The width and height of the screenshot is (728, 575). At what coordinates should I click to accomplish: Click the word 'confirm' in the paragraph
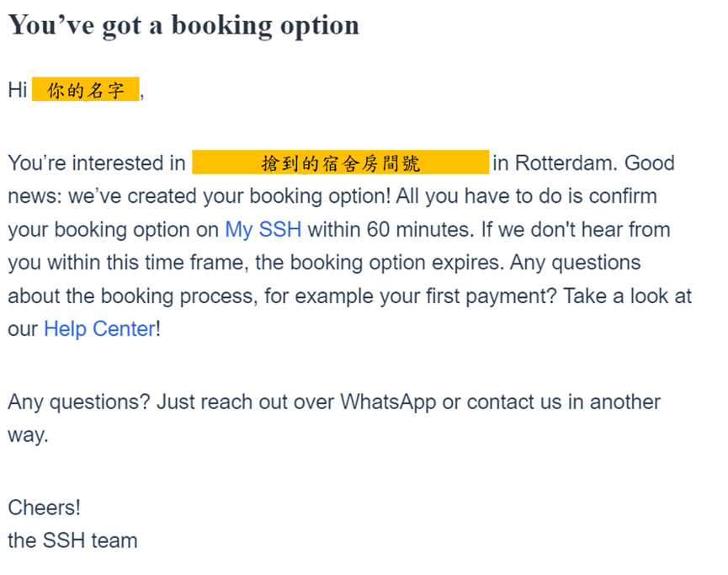pos(623,196)
